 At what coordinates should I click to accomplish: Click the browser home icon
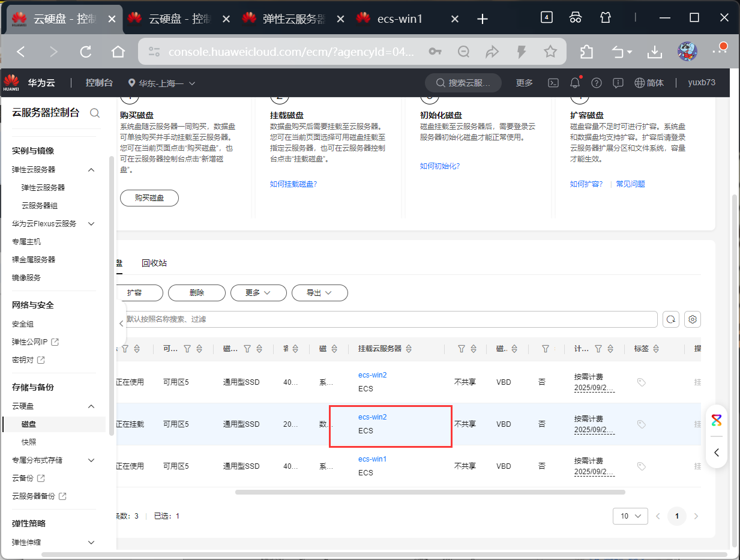pos(118,52)
